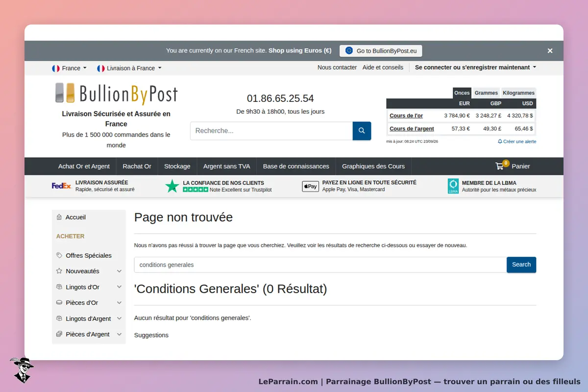Click gold EUR price 3 784,90 €
This screenshot has height=392, width=588.
pyautogui.click(x=457, y=116)
